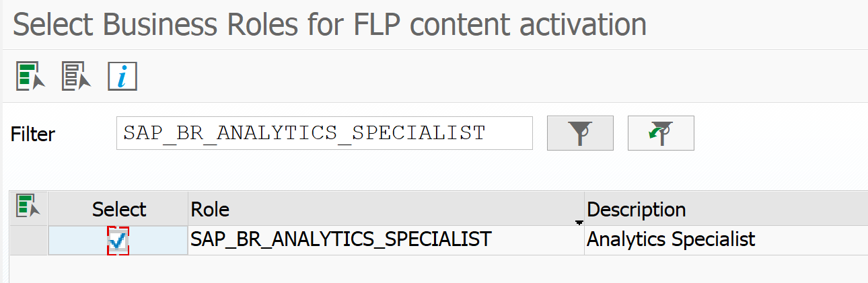868x283 pixels.
Task: Click the Select Business Roles page title
Action: (330, 24)
